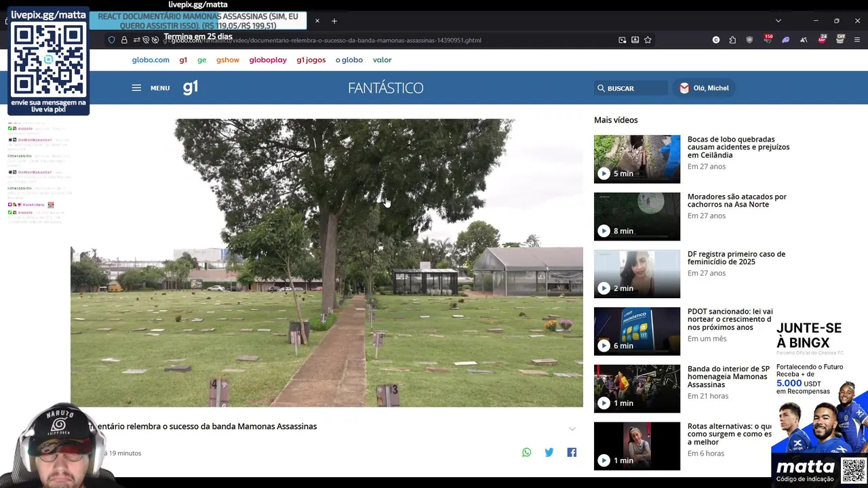Open the gshow link
The width and height of the screenshot is (868, 488).
point(228,60)
